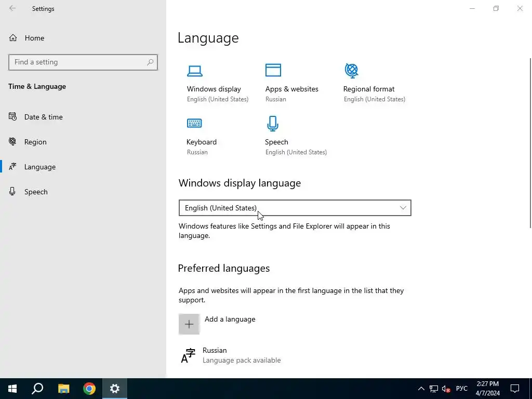Show hidden system tray icons

point(421,389)
